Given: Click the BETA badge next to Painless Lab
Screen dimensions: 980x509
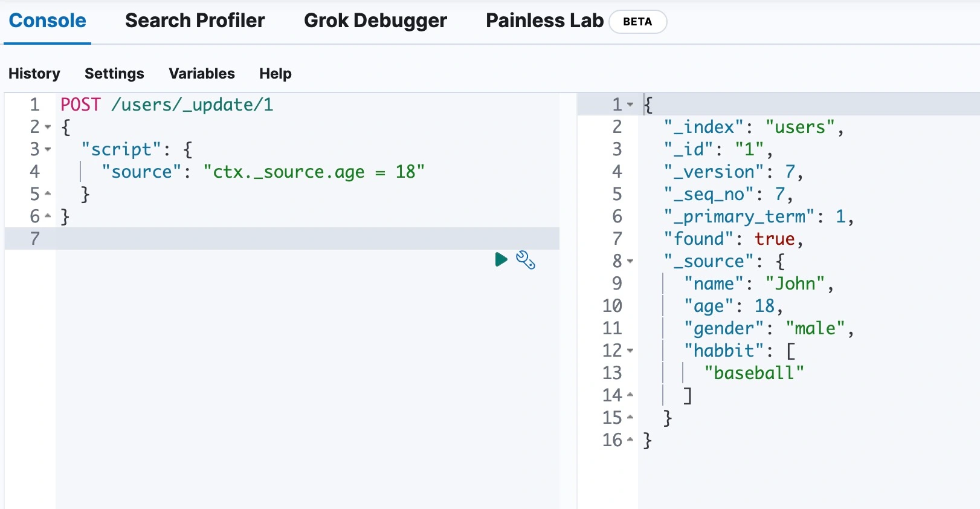Looking at the screenshot, I should (637, 22).
